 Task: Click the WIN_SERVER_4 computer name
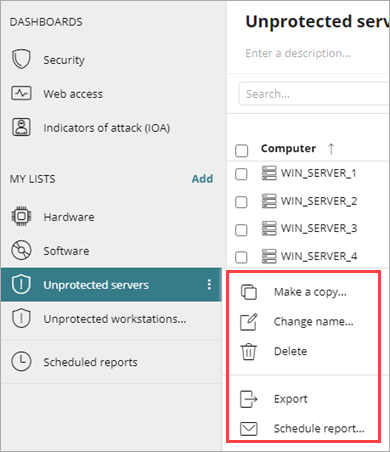319,256
